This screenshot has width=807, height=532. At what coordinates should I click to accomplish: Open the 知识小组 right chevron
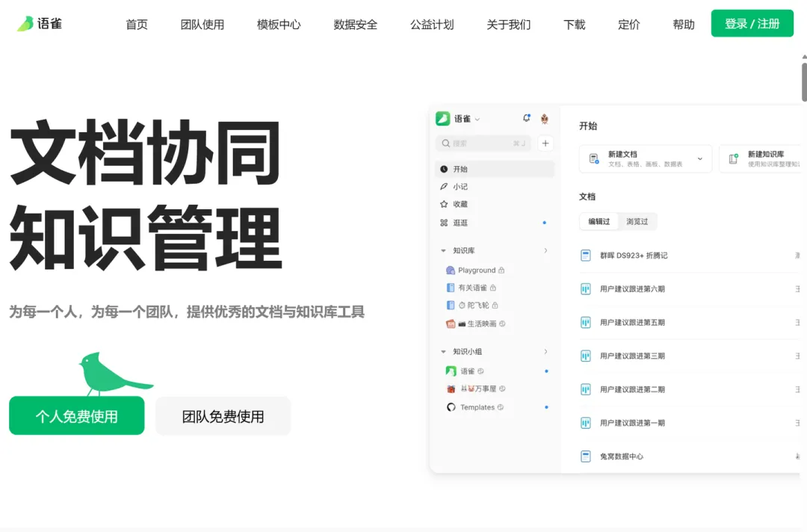545,352
